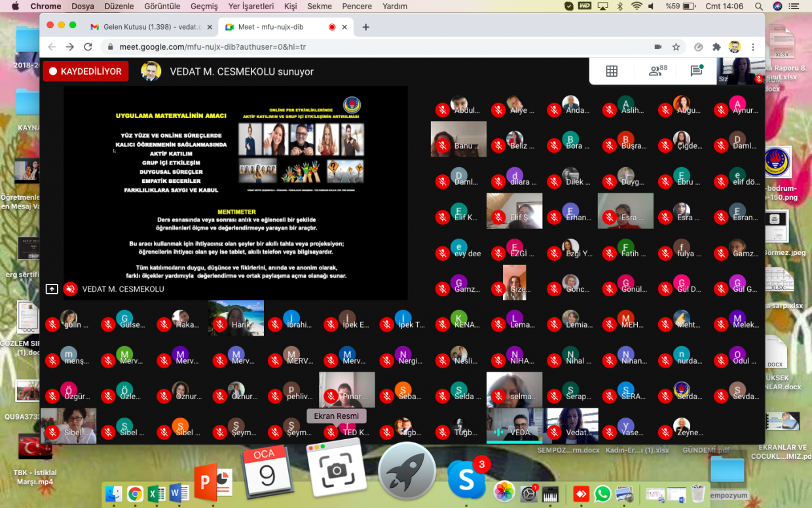
Task: Open WhatsApp from the Dock
Action: [x=602, y=494]
